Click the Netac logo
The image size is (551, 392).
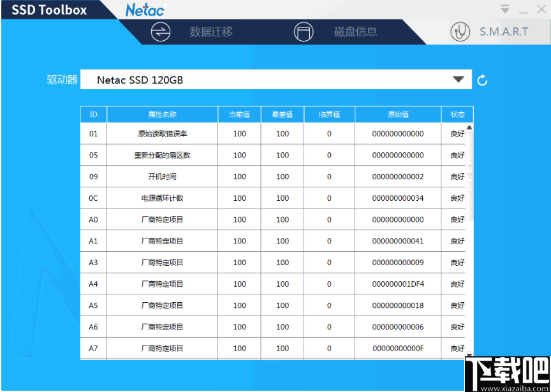tap(145, 10)
